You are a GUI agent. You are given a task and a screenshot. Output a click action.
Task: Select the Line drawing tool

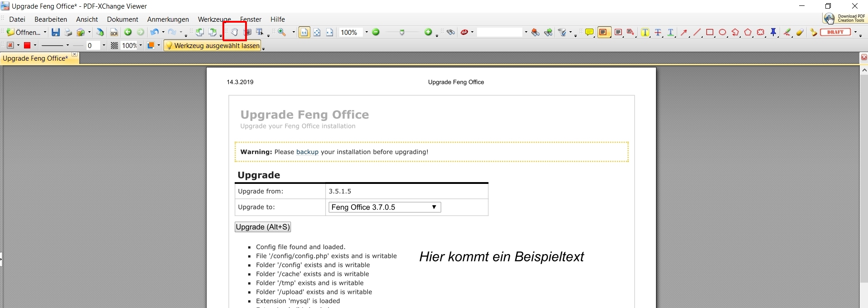(697, 32)
